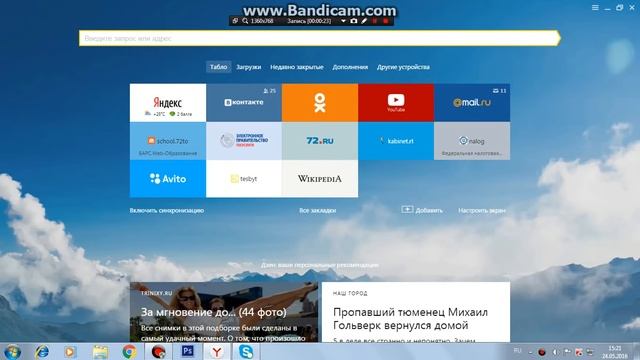The height and width of the screenshot is (360, 640).
Task: Click Настроить экран
Action: [x=482, y=211]
